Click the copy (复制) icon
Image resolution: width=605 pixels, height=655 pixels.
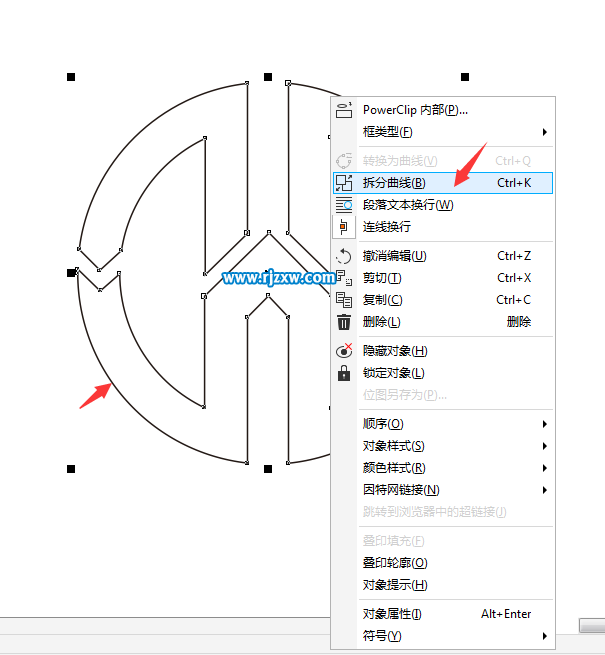coord(344,300)
